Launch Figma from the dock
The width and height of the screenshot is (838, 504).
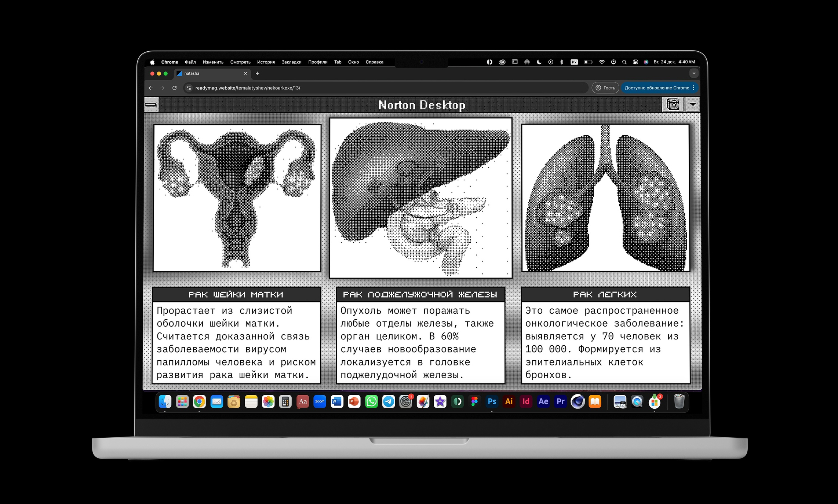pyautogui.click(x=474, y=402)
